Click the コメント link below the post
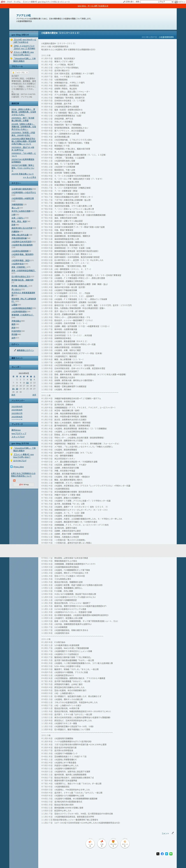This screenshot has width=186, height=868. (165, 834)
